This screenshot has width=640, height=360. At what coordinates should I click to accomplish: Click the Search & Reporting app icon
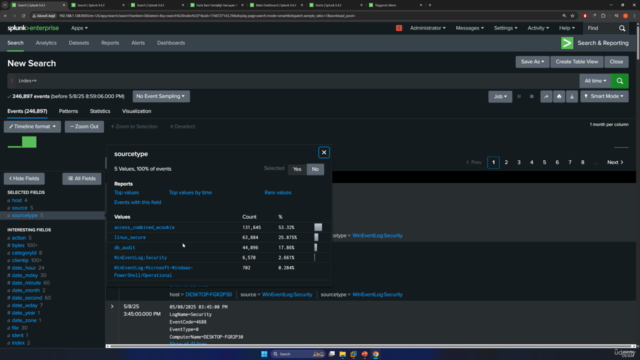[x=567, y=43]
